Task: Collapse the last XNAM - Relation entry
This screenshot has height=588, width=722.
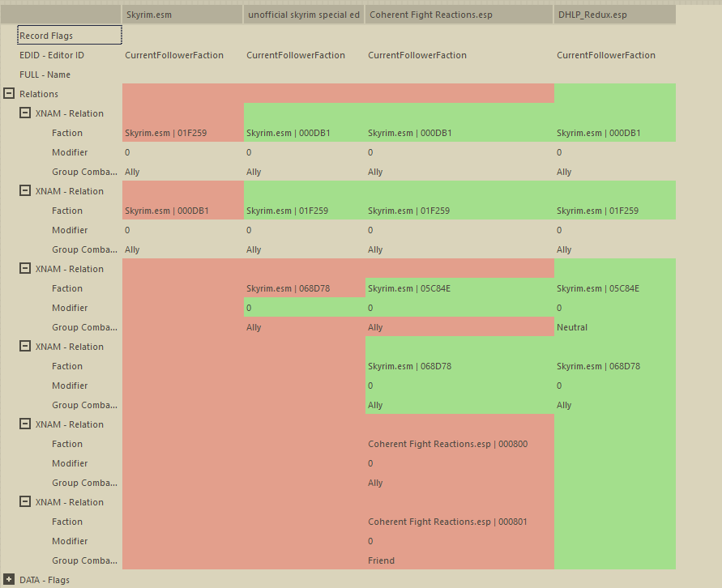Action: click(x=25, y=502)
